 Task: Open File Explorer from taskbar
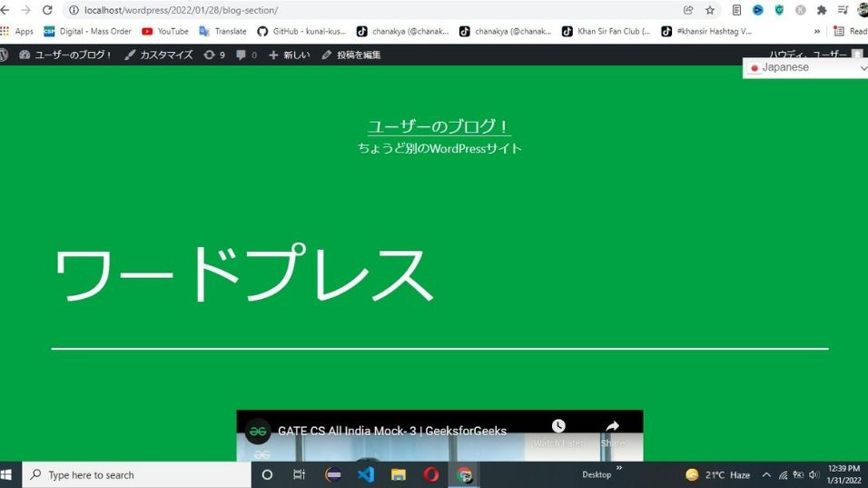pyautogui.click(x=398, y=474)
